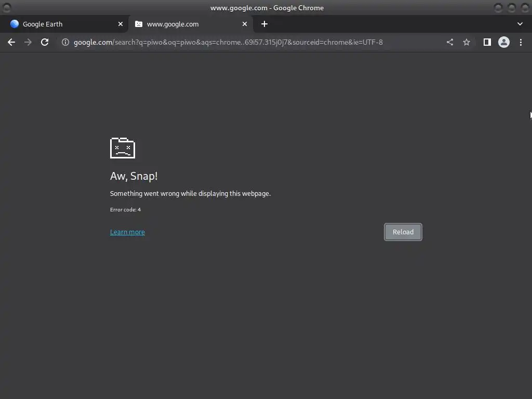The image size is (532, 399).
Task: Expand the tab search dropdown arrow
Action: pos(520,24)
